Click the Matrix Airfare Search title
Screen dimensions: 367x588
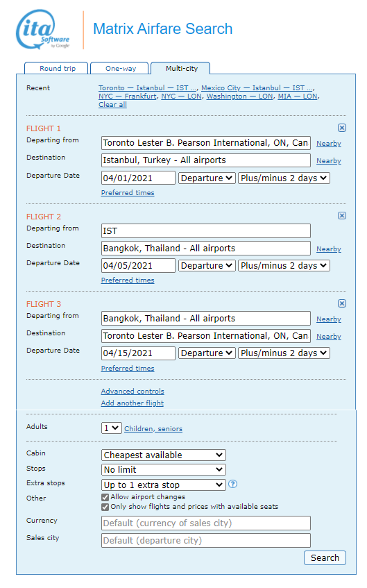click(x=163, y=29)
